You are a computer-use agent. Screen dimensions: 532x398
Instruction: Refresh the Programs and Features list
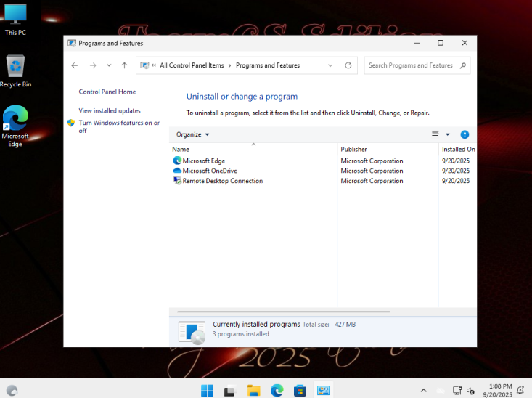click(x=348, y=65)
